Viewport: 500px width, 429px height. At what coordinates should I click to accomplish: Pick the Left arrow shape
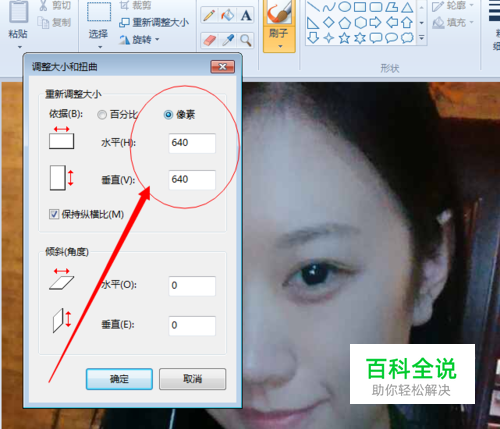point(391,23)
